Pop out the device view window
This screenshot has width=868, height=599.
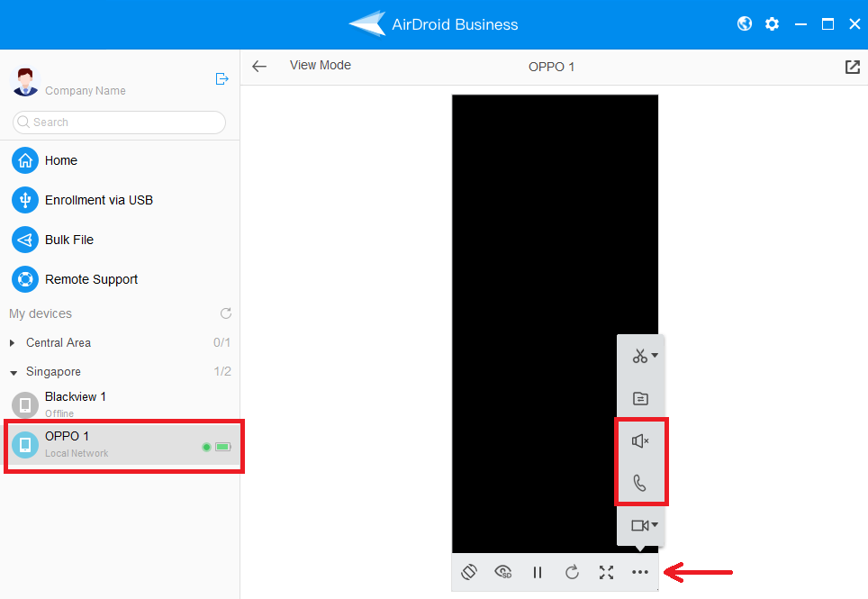(x=853, y=67)
